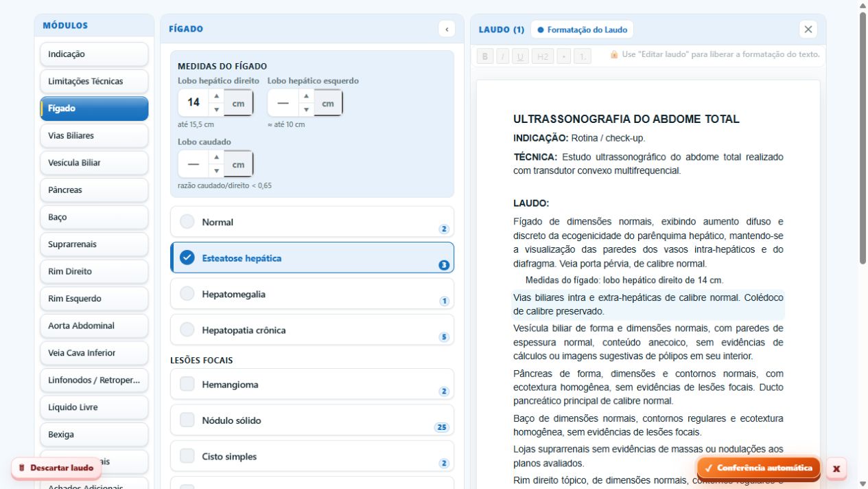Image resolution: width=868 pixels, height=489 pixels.
Task: Open the Bexiga module
Action: [94, 435]
